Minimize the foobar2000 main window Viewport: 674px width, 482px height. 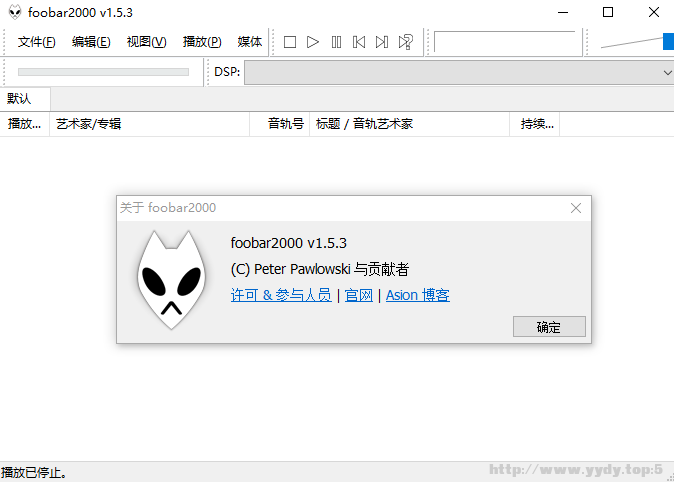click(563, 12)
